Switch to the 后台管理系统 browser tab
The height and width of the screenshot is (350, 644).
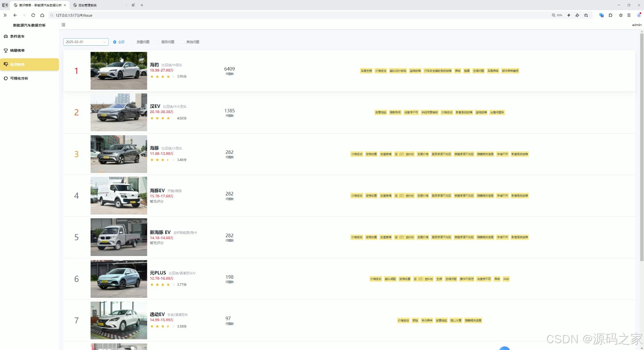pos(87,5)
